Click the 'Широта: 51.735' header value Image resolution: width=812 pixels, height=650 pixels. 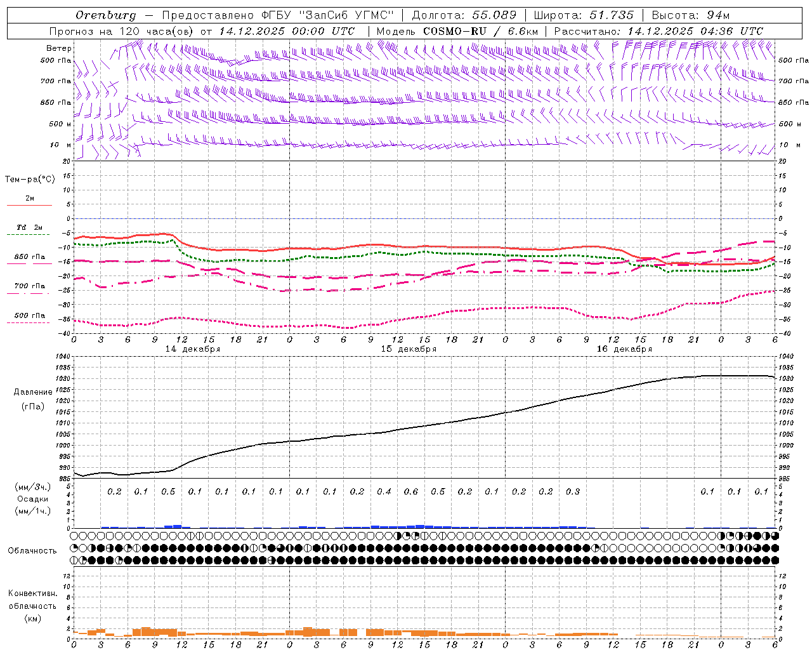(x=584, y=15)
